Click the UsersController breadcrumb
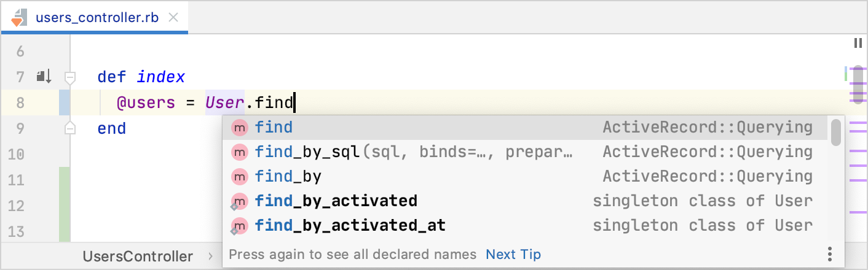Screen dimensions: 868x270 (138, 256)
